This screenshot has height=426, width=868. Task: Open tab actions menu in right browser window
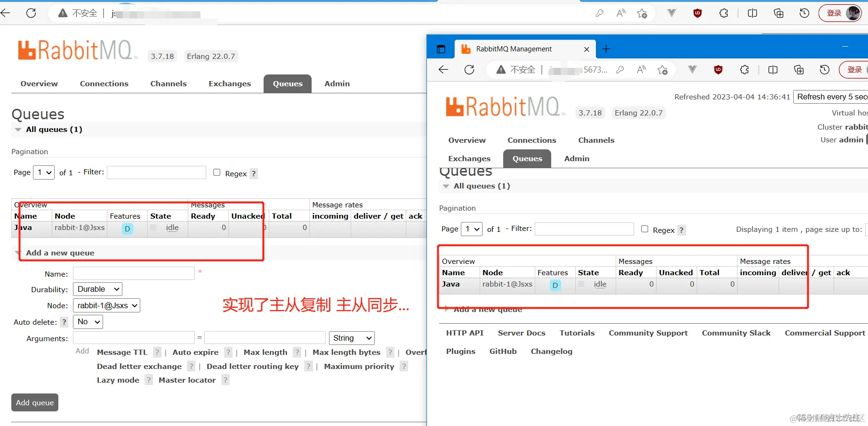point(441,49)
